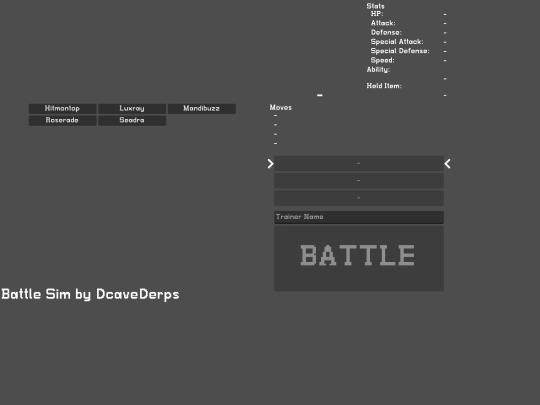The image size is (540, 405).
Task: Click the Moves heading
Action: (x=281, y=107)
